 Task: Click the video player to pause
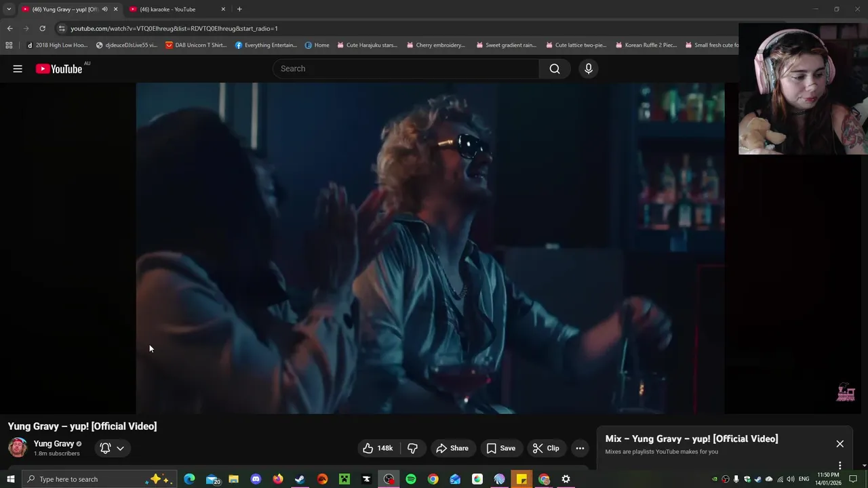[430, 248]
